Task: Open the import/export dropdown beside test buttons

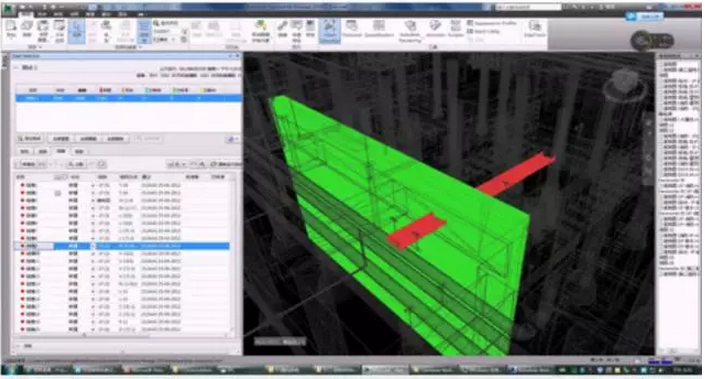Action: [232, 139]
